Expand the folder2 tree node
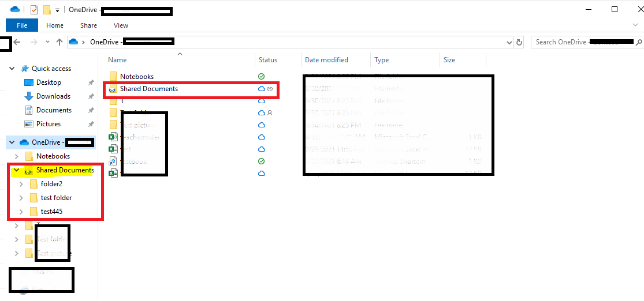 [21, 184]
